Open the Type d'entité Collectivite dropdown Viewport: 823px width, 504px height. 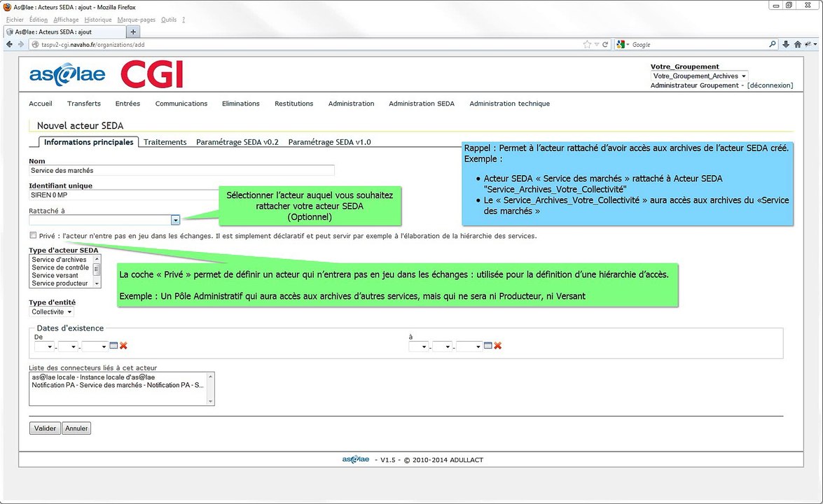[x=51, y=312]
